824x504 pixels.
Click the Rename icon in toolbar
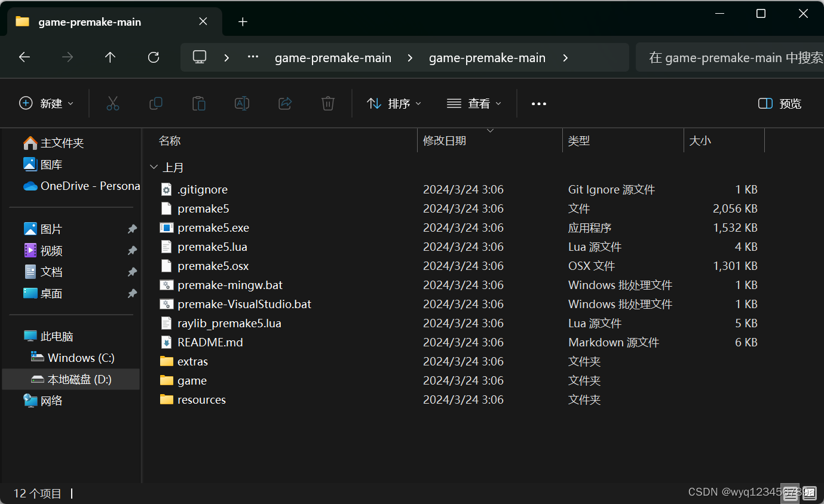[241, 103]
